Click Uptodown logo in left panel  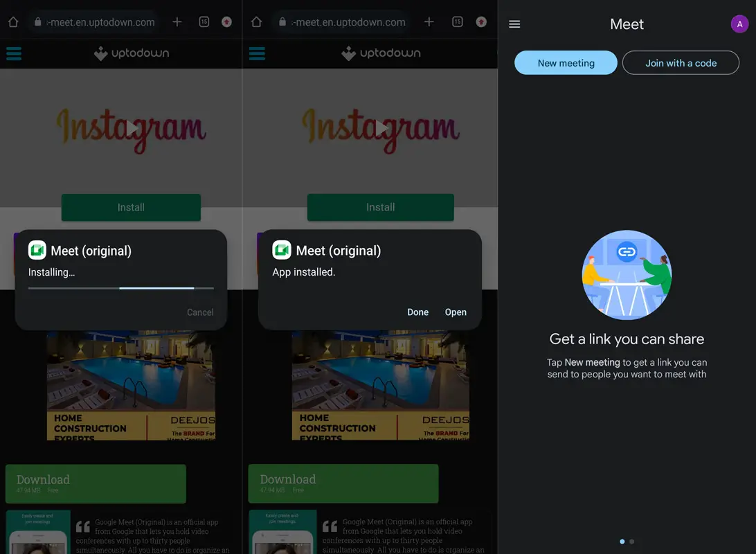tap(132, 53)
